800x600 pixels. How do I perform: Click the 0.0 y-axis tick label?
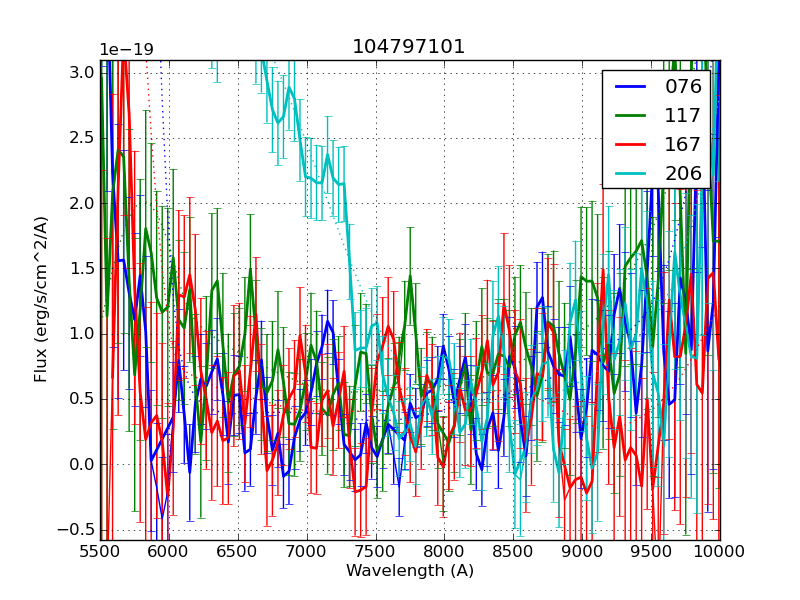point(82,464)
